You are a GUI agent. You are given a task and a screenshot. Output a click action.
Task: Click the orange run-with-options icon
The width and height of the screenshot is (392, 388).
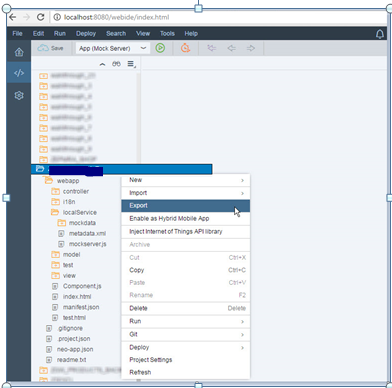point(185,48)
